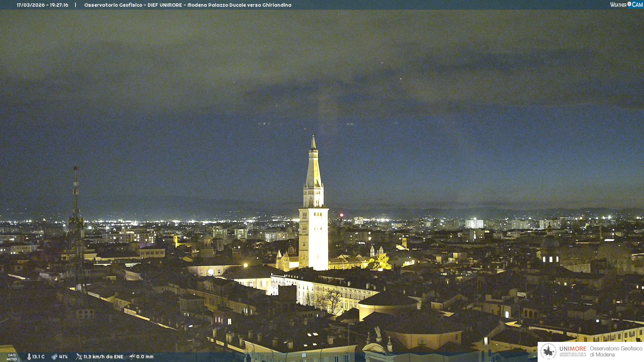Click the rain umbrella precipitation icon

point(132,357)
